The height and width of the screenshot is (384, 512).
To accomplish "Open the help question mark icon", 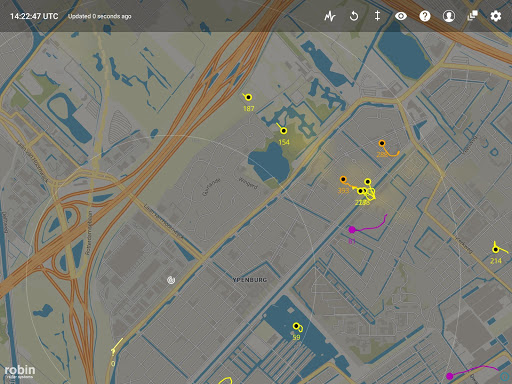I will click(x=425, y=16).
